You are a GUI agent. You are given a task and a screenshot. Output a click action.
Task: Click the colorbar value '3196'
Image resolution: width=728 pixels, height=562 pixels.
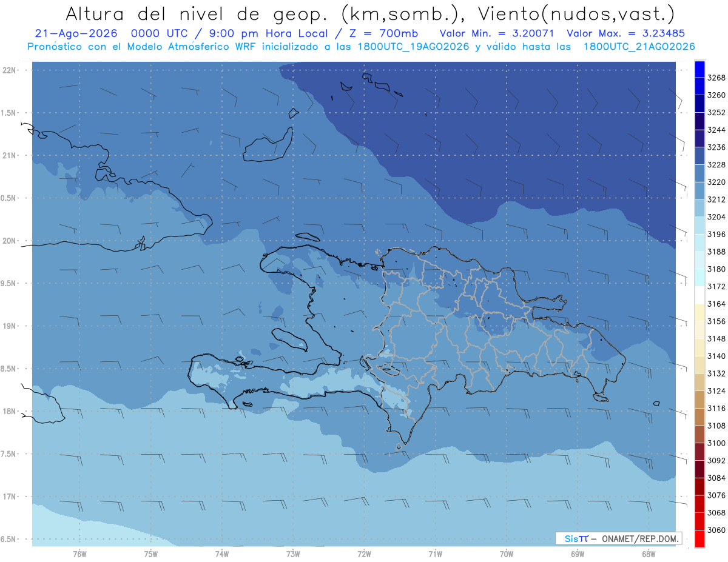click(716, 234)
